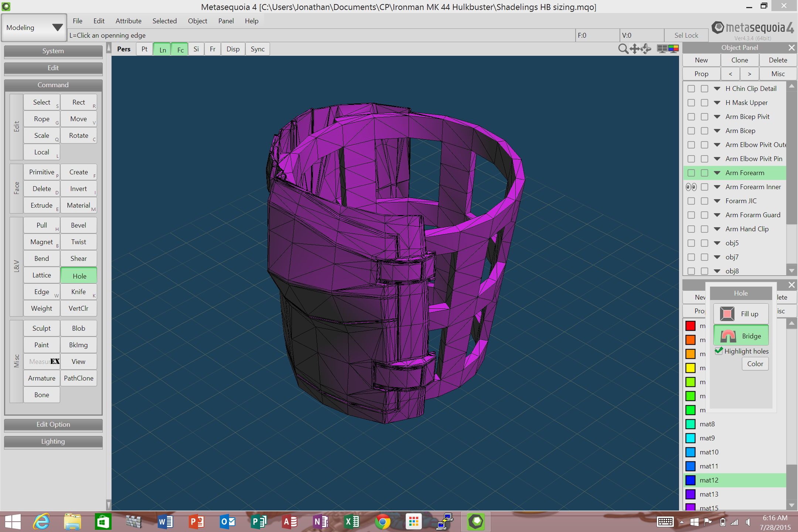
Task: Expand arrow of obj8
Action: [717, 271]
